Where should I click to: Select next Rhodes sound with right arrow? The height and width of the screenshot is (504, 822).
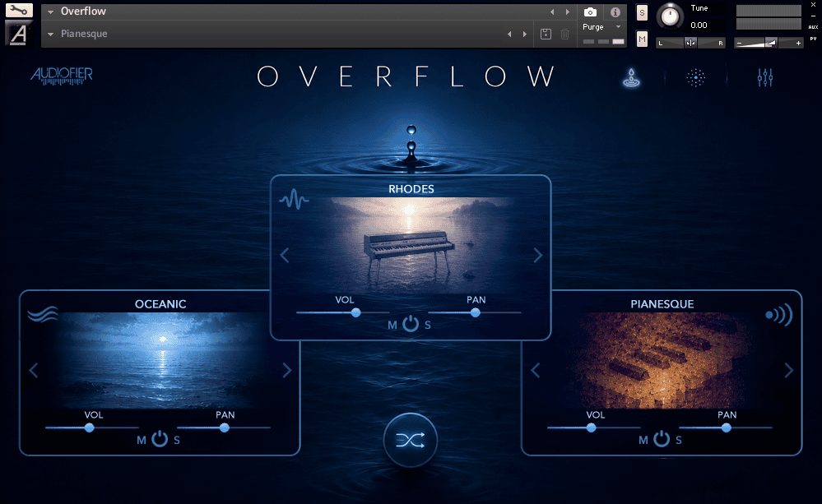coord(537,255)
